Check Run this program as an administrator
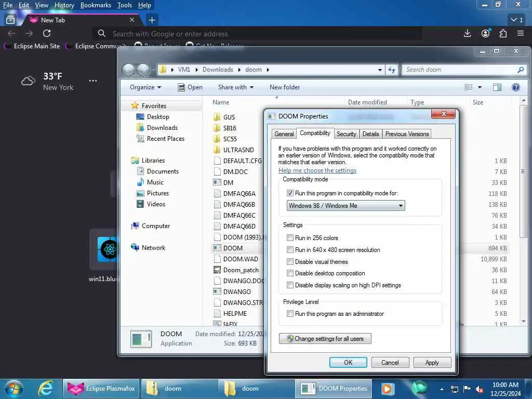The image size is (532, 399). point(290,314)
